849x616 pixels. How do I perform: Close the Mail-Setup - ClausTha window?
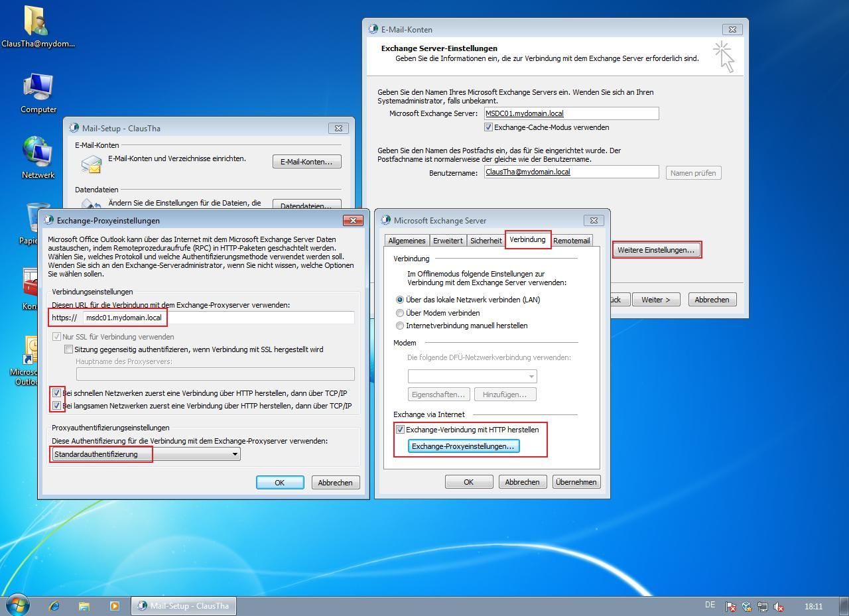click(338, 128)
